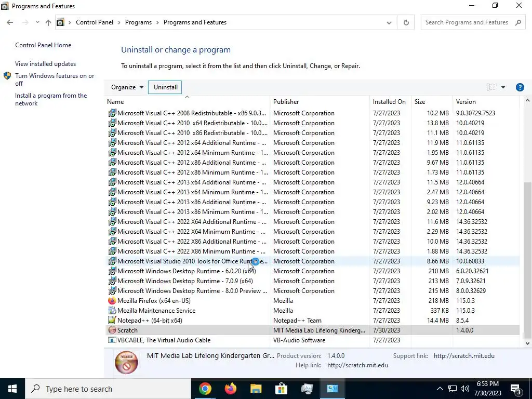Click the taskbar Type here to search box

click(x=108, y=389)
